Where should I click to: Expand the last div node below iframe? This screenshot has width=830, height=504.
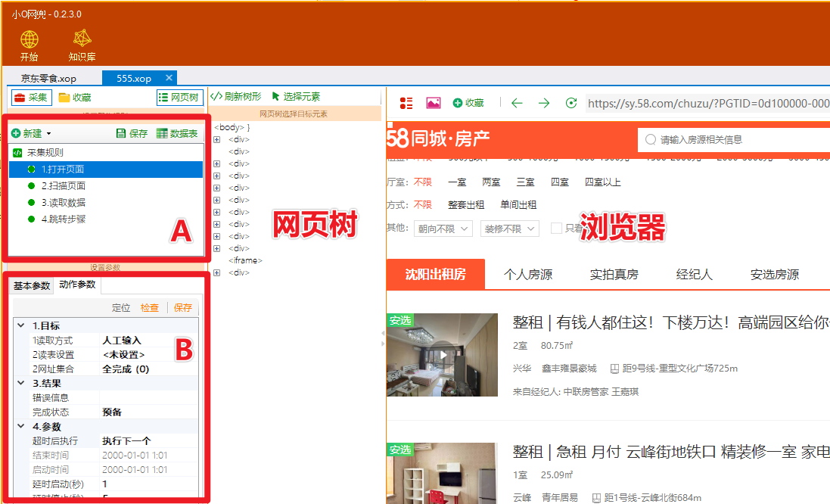(x=216, y=273)
